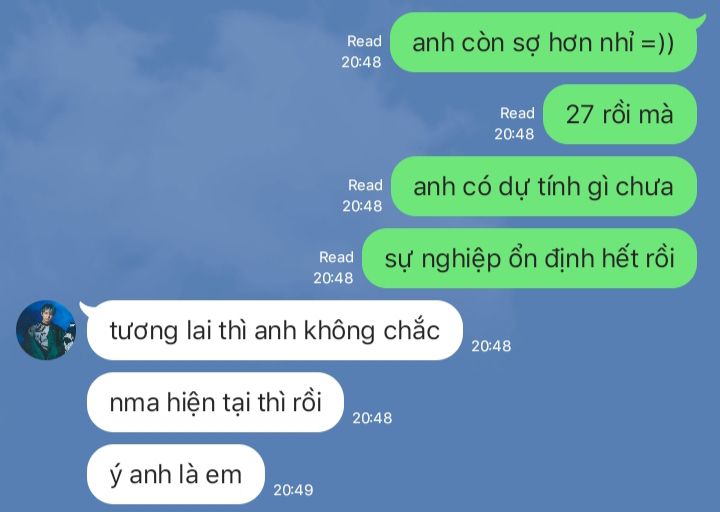This screenshot has height=512, width=720.
Task: Select the "ý anh là em" bubble
Action: 176,474
